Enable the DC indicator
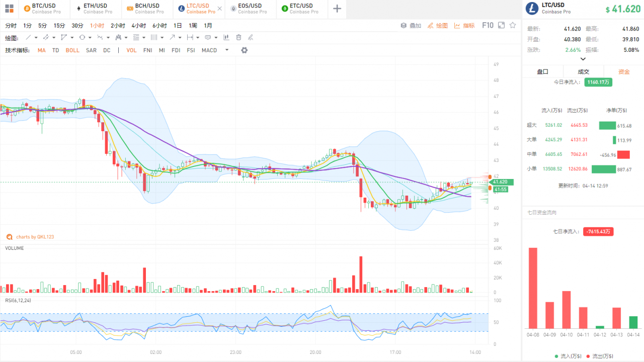Viewport: 644px width, 362px height. [x=107, y=50]
